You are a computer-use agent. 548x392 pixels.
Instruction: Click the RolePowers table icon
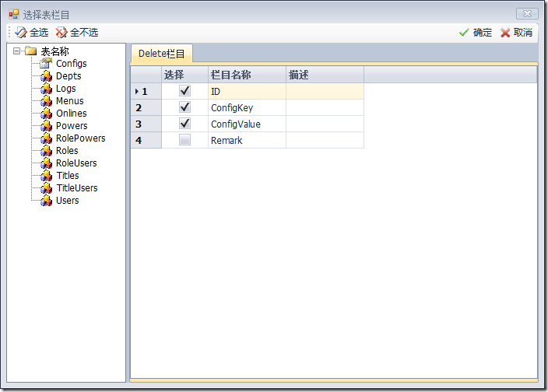[x=46, y=138]
